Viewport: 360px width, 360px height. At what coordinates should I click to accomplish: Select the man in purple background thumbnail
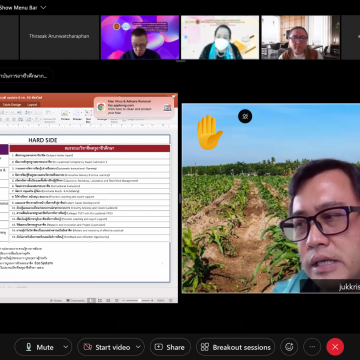140,37
